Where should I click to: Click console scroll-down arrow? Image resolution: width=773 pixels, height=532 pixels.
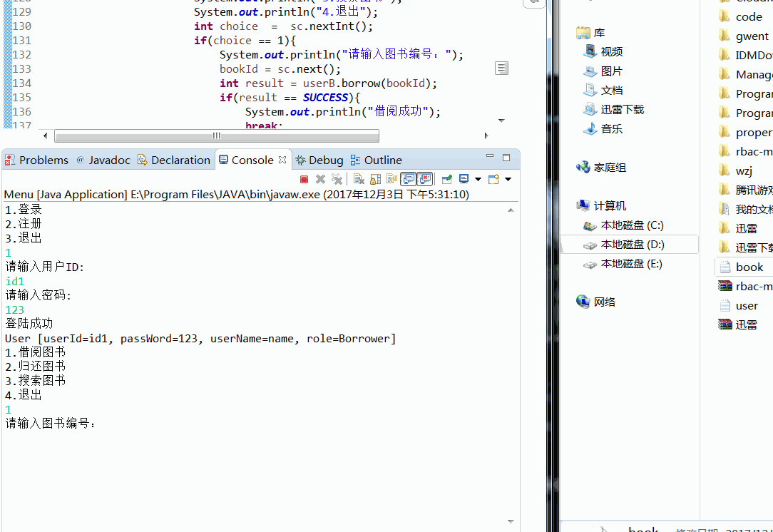pos(511,521)
